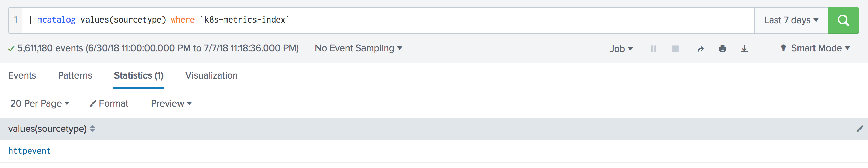Stop the search job
Screen dimensions: 868x168
coord(675,49)
